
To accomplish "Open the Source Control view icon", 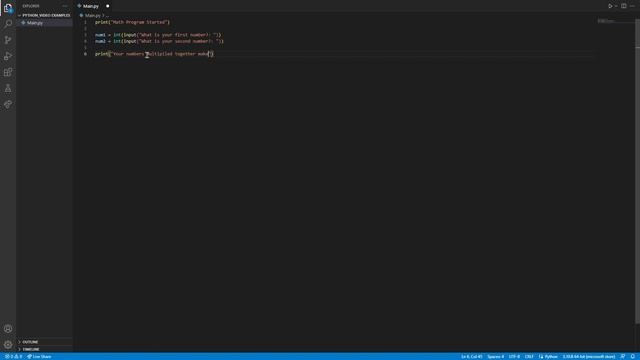I will (8, 40).
